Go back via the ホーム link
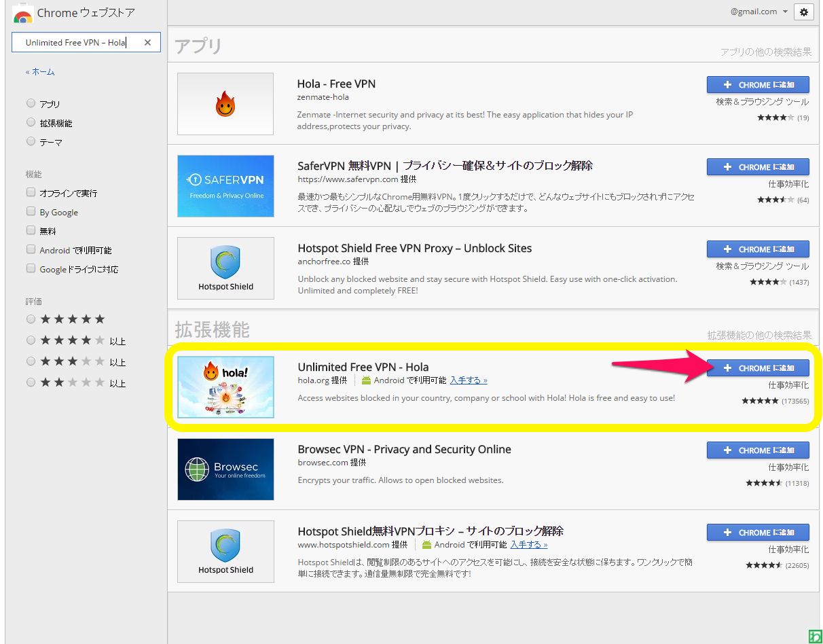This screenshot has width=823, height=644. [x=40, y=71]
